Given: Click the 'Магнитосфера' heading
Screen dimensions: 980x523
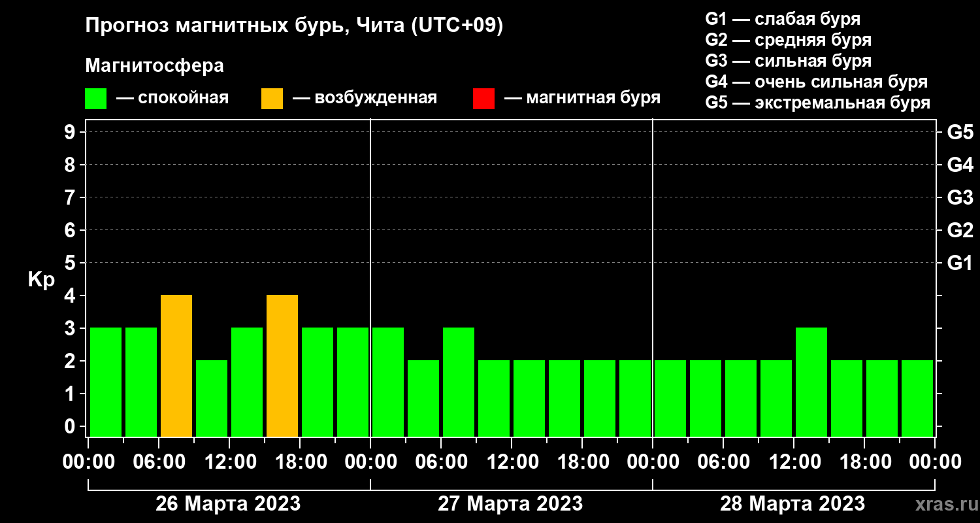Looking at the screenshot, I should [x=154, y=66].
